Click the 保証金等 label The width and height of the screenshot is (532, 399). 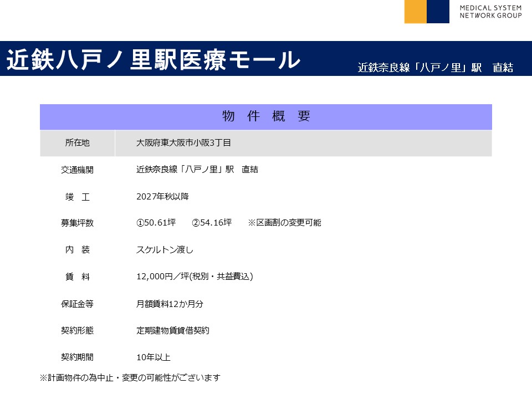[78, 304]
